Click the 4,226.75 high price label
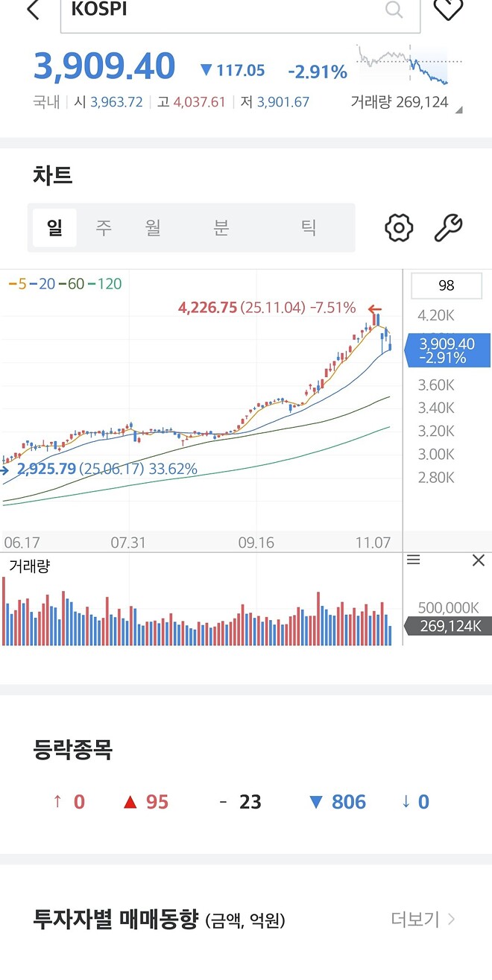Image resolution: width=492 pixels, height=980 pixels. click(x=209, y=307)
